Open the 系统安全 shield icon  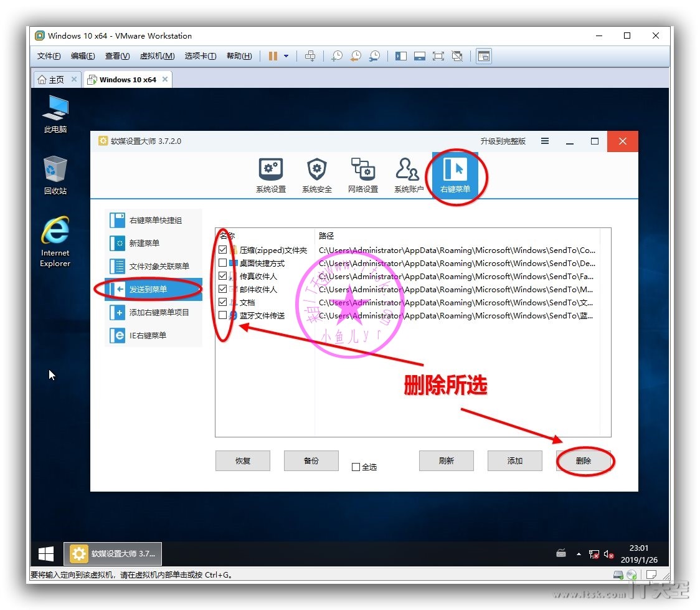tap(317, 175)
